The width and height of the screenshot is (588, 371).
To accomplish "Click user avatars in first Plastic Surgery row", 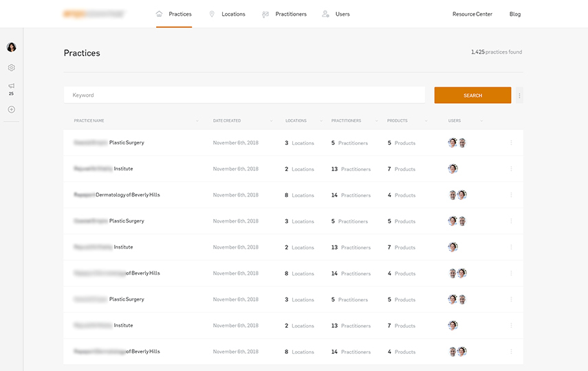I will (457, 143).
